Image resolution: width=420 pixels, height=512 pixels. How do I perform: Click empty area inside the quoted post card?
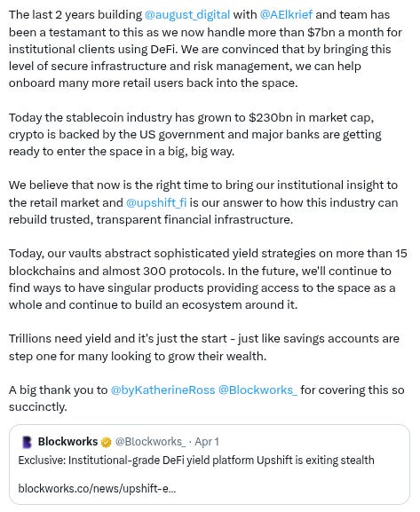coord(294,489)
